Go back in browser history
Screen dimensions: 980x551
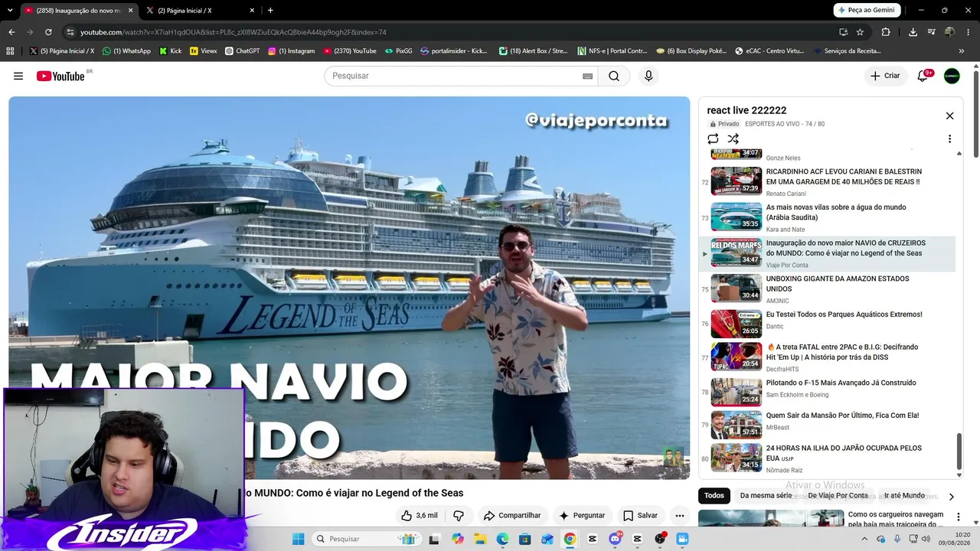coord(11,32)
